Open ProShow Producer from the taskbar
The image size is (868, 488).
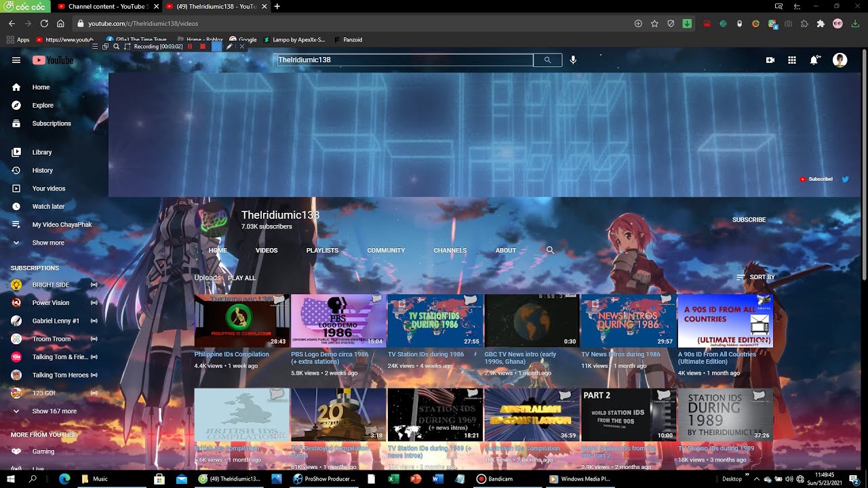[324, 479]
